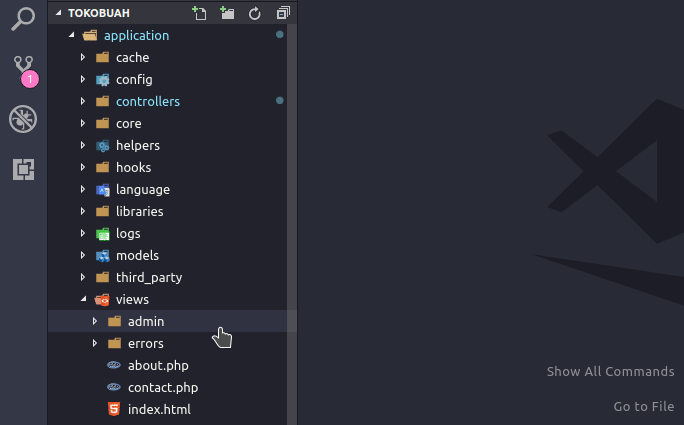Open Source Control view with badge
This screenshot has height=425, width=684.
click(x=24, y=70)
